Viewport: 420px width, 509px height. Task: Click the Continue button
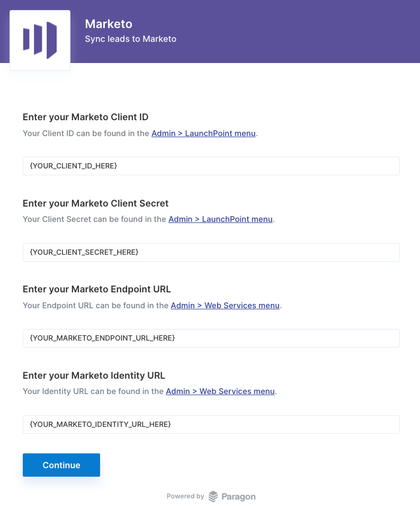(x=61, y=465)
